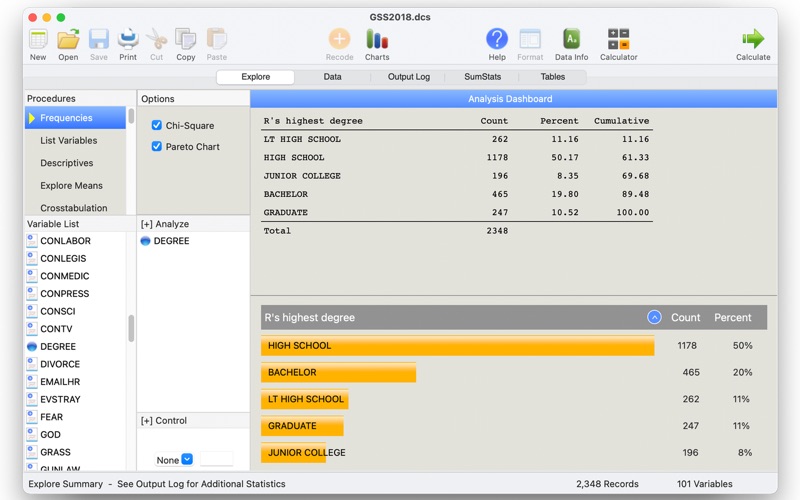Image resolution: width=800 pixels, height=500 pixels.
Task: Click the Paste clipboard icon
Action: (x=217, y=39)
